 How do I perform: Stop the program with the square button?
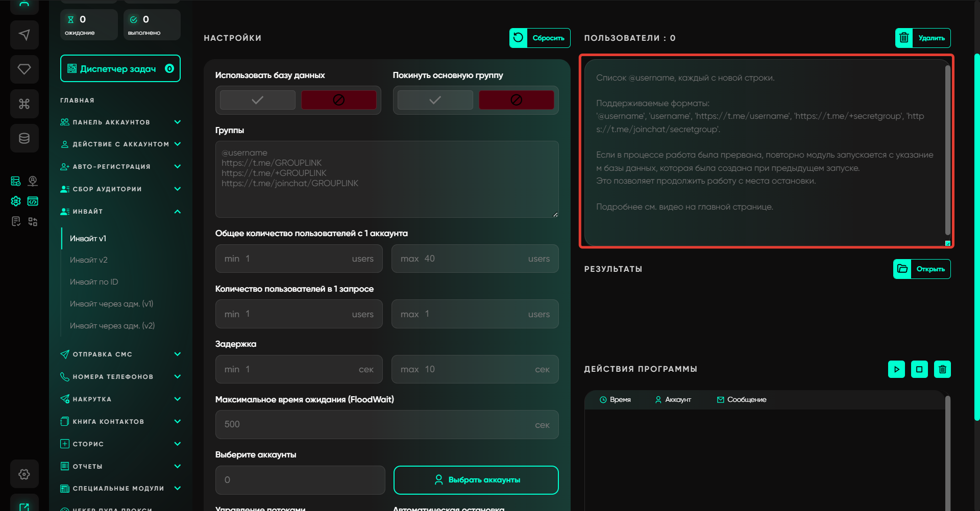pos(919,369)
